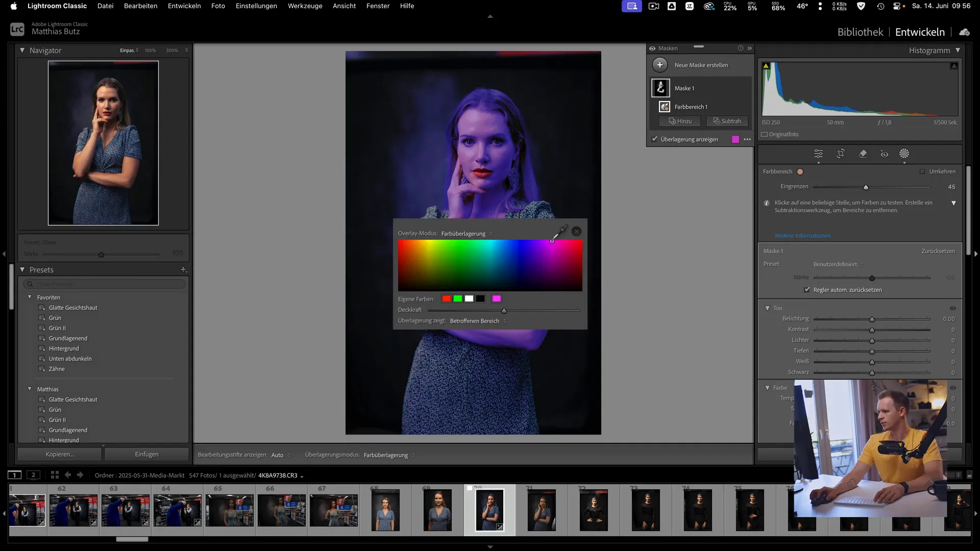Viewport: 980px width, 551px height.
Task: Open the basic edit sliders icon
Action: pos(818,154)
